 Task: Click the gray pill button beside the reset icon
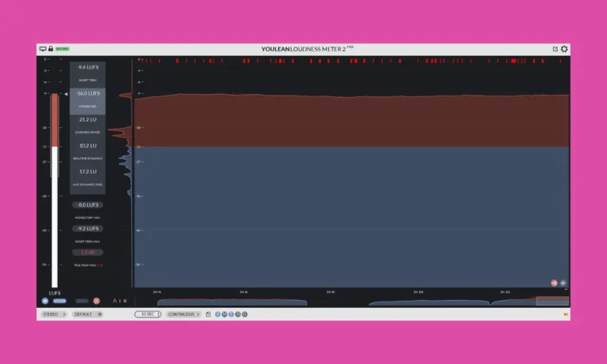pos(82,301)
